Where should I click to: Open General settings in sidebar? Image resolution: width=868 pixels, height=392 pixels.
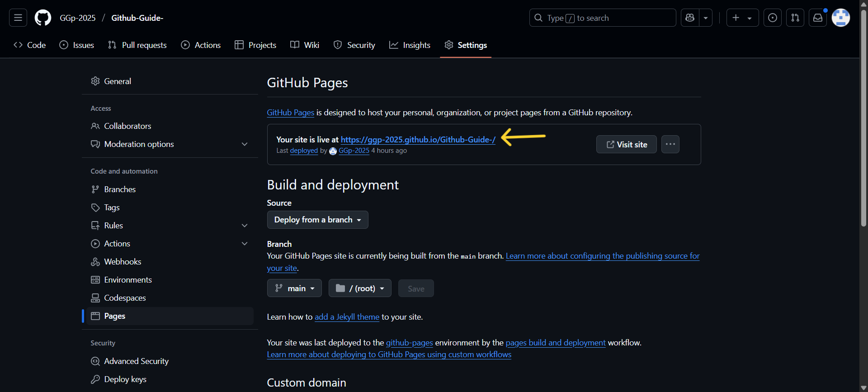point(170,81)
